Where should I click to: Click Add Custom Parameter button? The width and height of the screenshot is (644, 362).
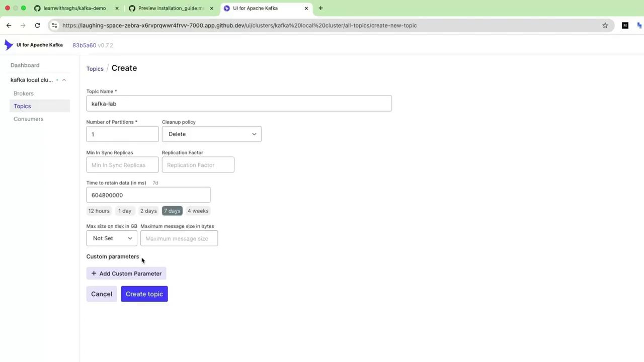(126, 274)
